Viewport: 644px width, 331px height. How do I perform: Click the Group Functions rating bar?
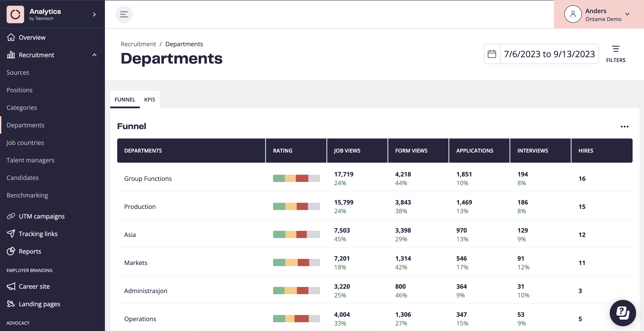tap(296, 178)
